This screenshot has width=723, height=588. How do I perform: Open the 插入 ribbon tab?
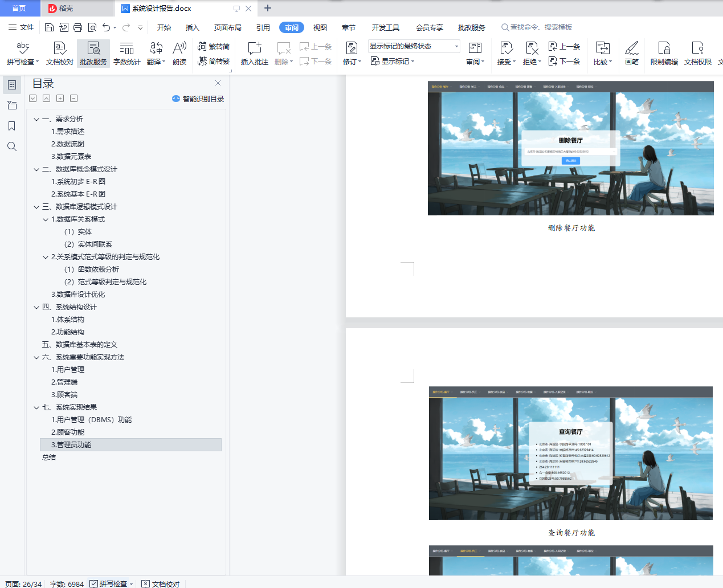(193, 27)
